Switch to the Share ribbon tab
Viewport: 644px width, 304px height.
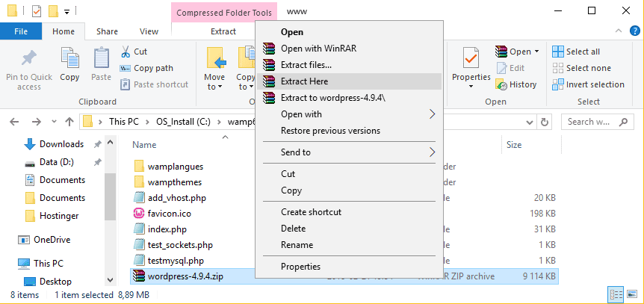pyautogui.click(x=107, y=31)
